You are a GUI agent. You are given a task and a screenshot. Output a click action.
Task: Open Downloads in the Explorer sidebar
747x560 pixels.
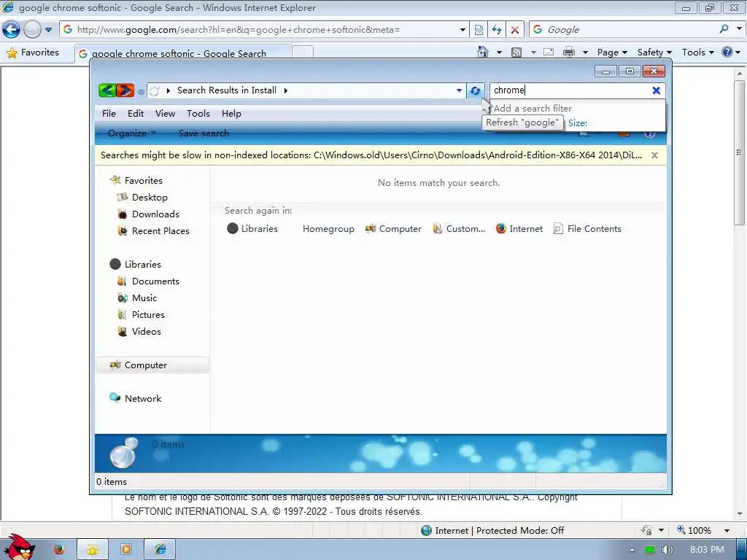pyautogui.click(x=148, y=214)
